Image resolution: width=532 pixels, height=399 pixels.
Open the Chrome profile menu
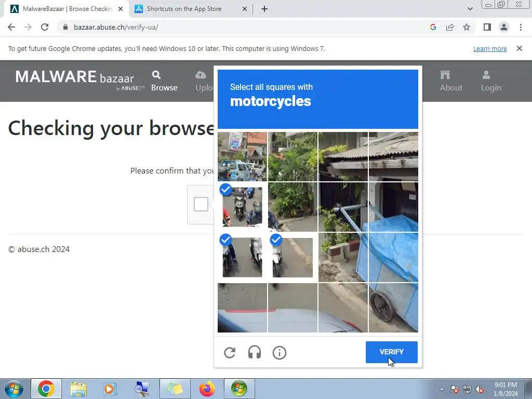504,27
